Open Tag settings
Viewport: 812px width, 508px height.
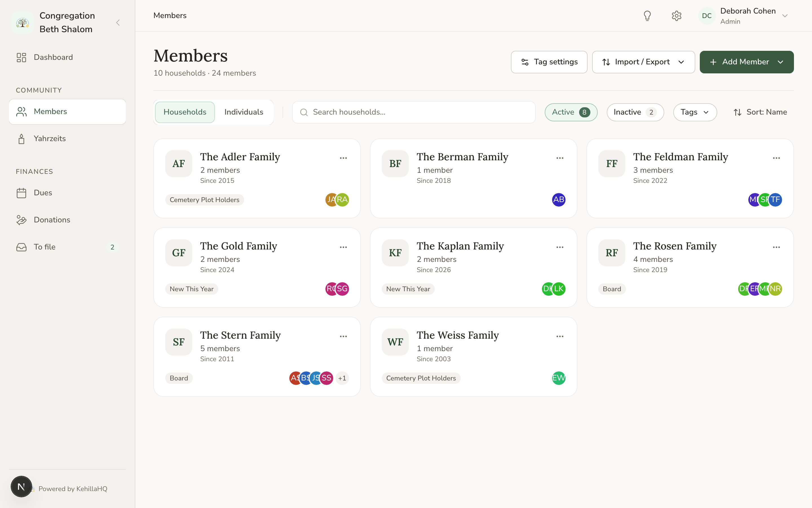tap(549, 62)
